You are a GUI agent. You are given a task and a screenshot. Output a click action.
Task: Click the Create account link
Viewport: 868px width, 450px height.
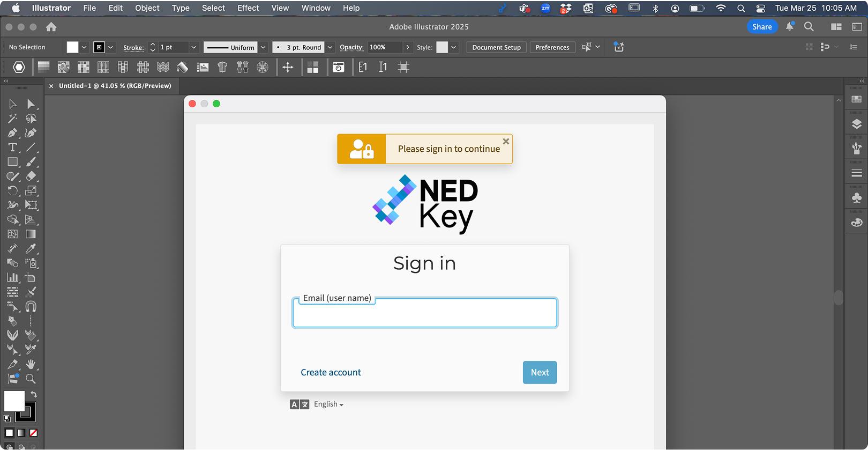coord(331,372)
